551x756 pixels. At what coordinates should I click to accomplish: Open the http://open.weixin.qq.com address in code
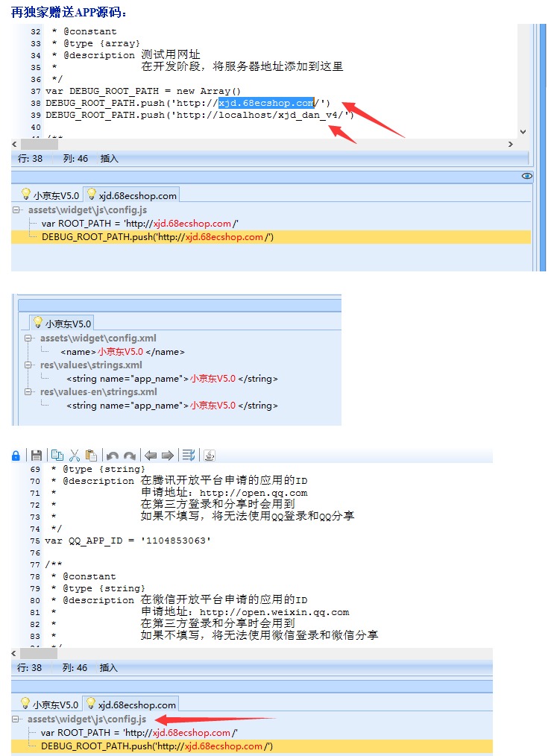coord(274,612)
